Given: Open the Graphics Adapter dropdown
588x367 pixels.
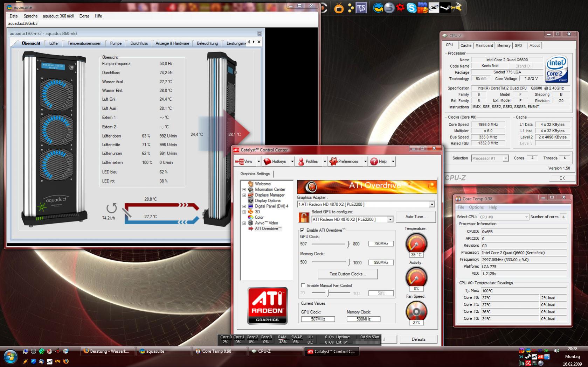Looking at the screenshot, I should [x=432, y=204].
